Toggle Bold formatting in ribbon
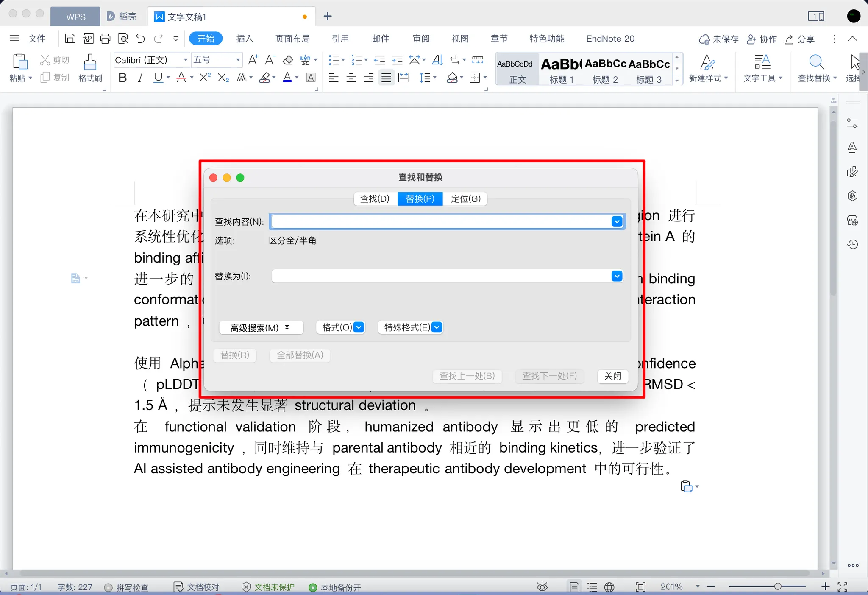The image size is (868, 595). [x=122, y=78]
